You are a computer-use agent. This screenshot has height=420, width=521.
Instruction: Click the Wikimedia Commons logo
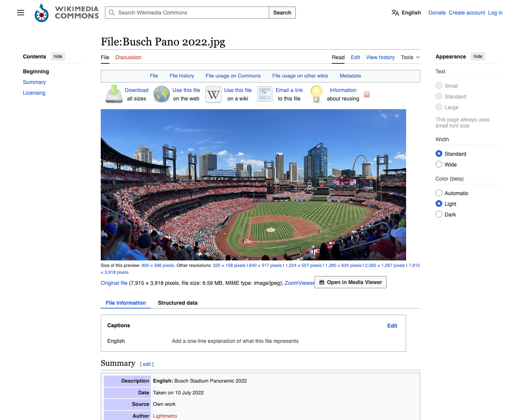[66, 13]
